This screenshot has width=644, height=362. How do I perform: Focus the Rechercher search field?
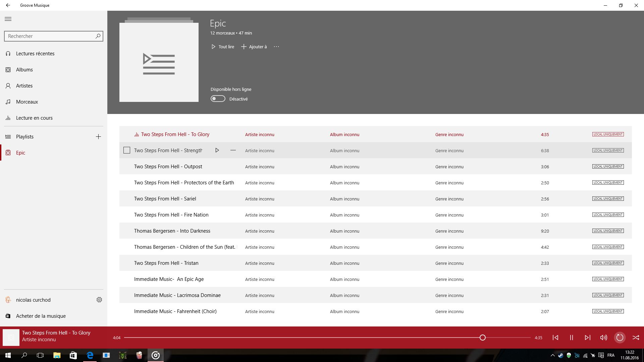pyautogui.click(x=54, y=36)
